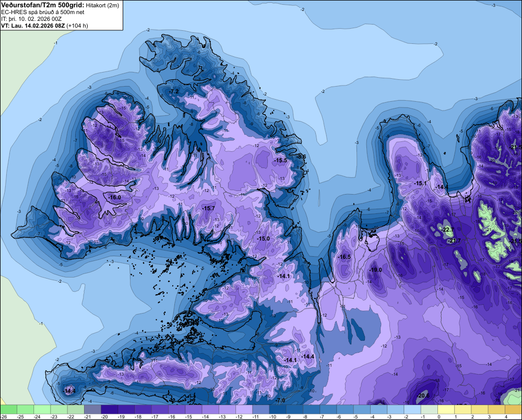The image size is (522, 420).
Task: Select the yellow legend swatch labeled 2
Action: pyautogui.click(x=480, y=410)
